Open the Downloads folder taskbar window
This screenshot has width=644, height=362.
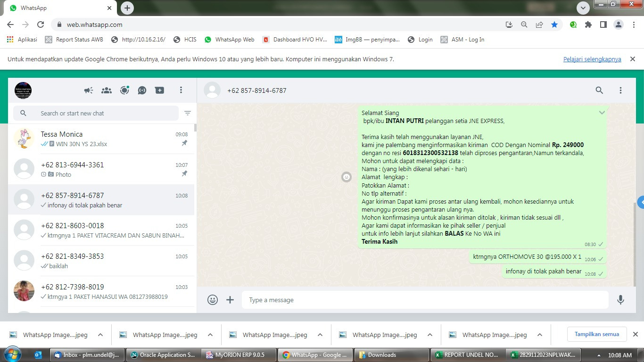click(x=391, y=355)
